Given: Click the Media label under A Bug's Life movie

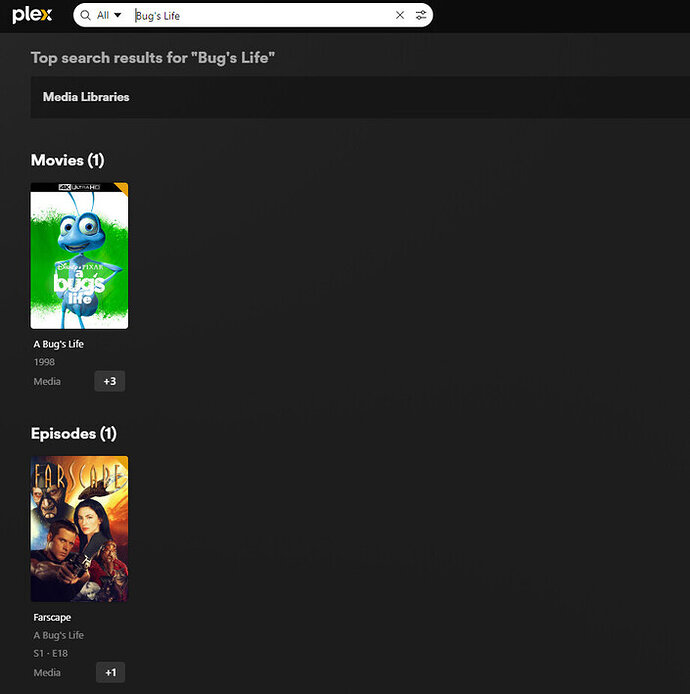Looking at the screenshot, I should tap(47, 382).
